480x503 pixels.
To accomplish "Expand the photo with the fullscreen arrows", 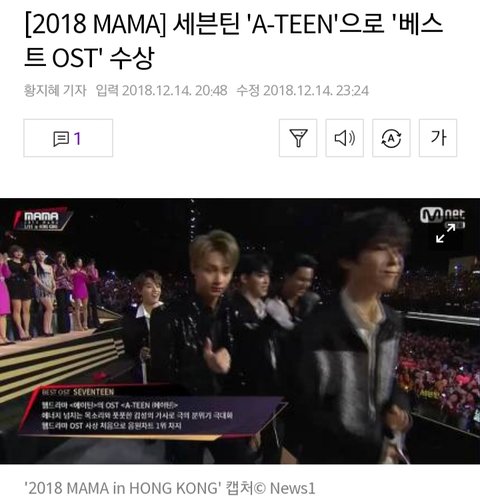I will click(446, 233).
